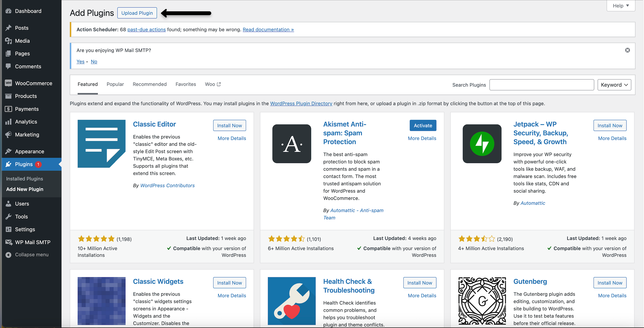Open the Help dropdown panel
The width and height of the screenshot is (644, 328).
pyautogui.click(x=621, y=5)
